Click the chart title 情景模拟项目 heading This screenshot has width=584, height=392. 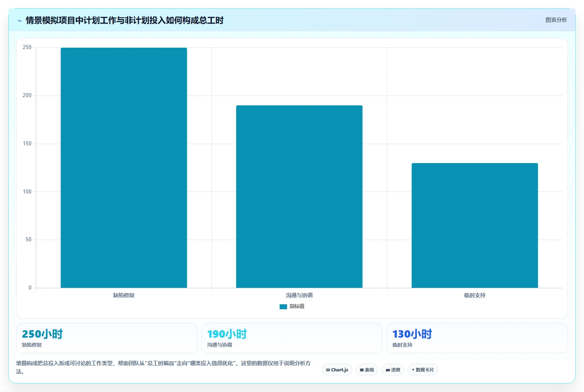point(124,20)
